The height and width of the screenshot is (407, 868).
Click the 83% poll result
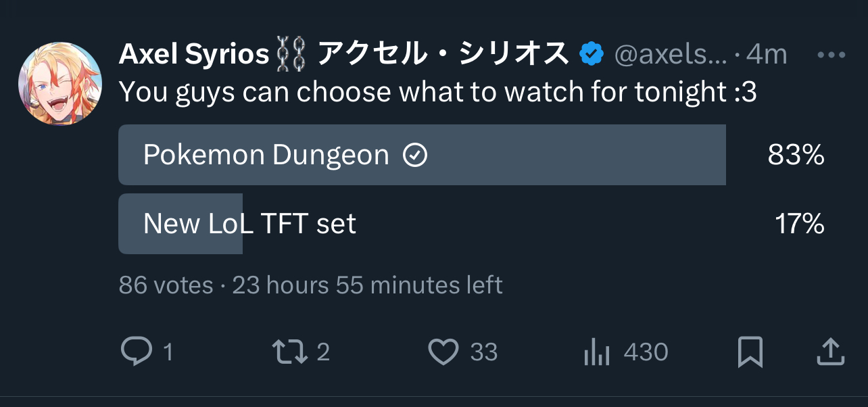coord(796,156)
